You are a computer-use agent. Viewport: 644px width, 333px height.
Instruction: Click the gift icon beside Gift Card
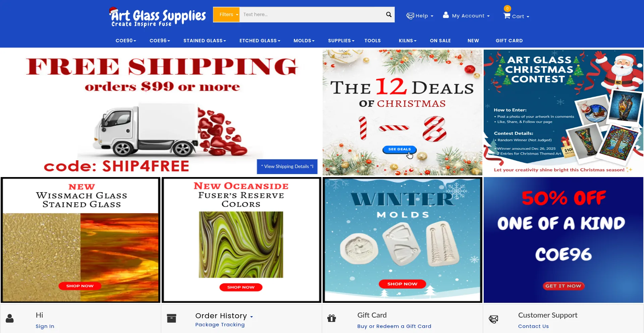point(332,318)
